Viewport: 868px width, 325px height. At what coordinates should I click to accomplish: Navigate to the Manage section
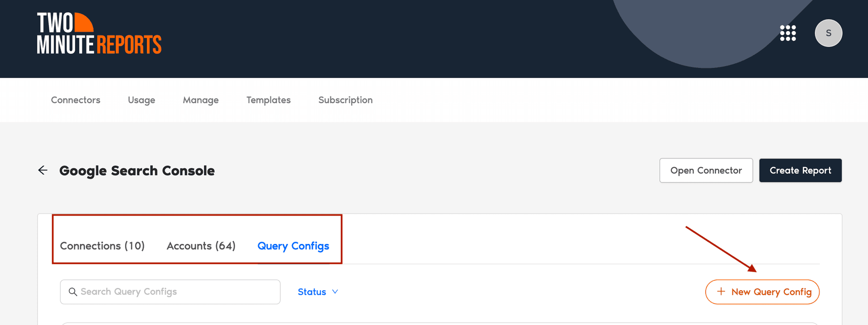(200, 100)
